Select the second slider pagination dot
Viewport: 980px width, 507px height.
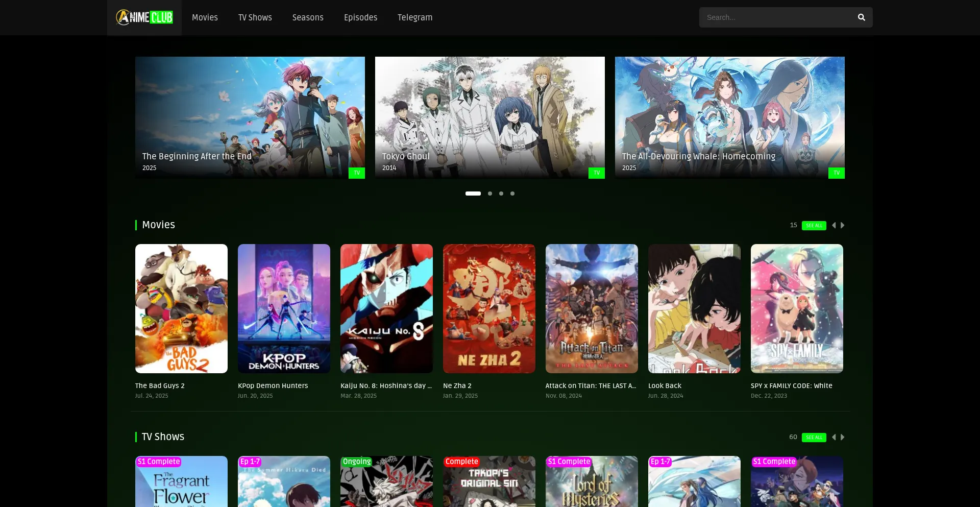coord(490,194)
